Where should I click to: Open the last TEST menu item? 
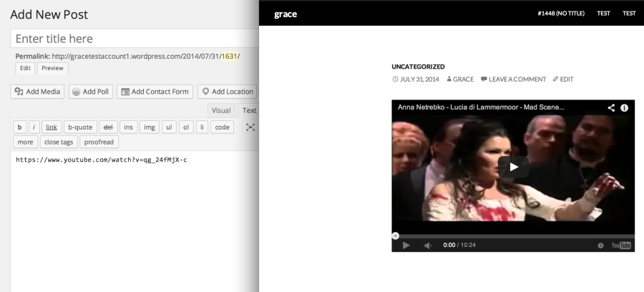coord(629,13)
